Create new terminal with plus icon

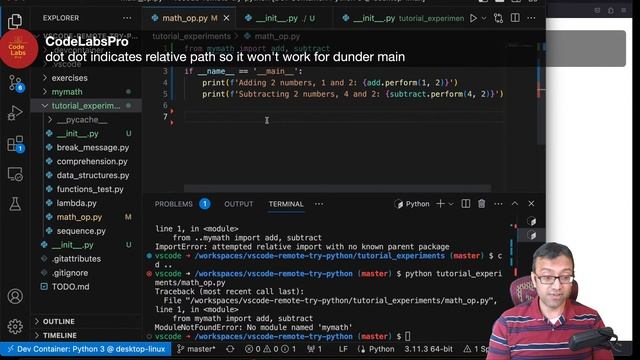point(440,204)
